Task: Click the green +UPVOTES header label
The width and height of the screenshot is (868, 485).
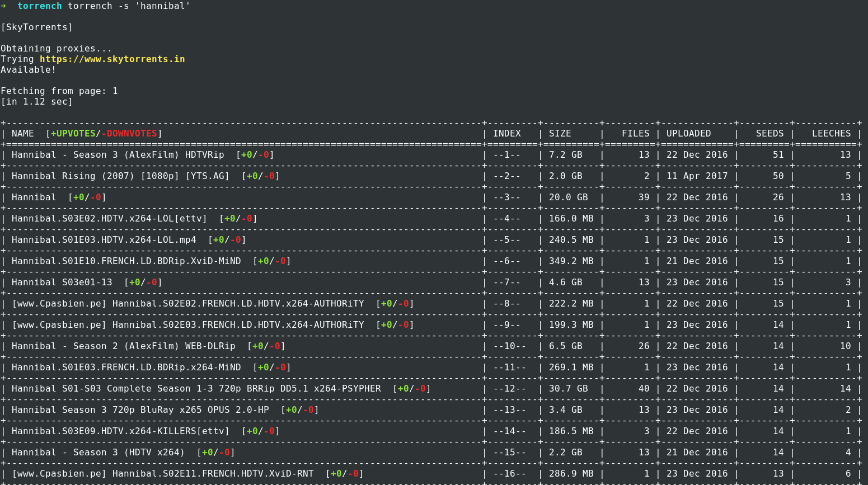Action: (73, 133)
